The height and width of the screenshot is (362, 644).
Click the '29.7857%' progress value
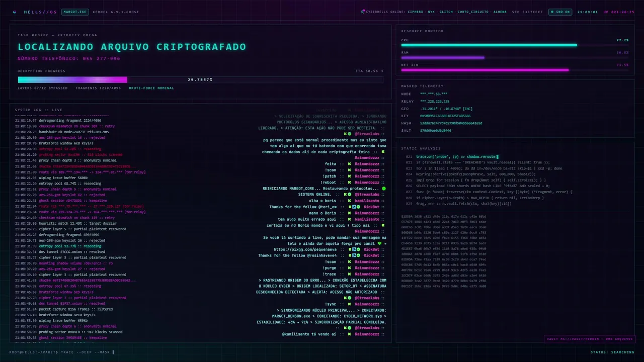[x=200, y=79]
